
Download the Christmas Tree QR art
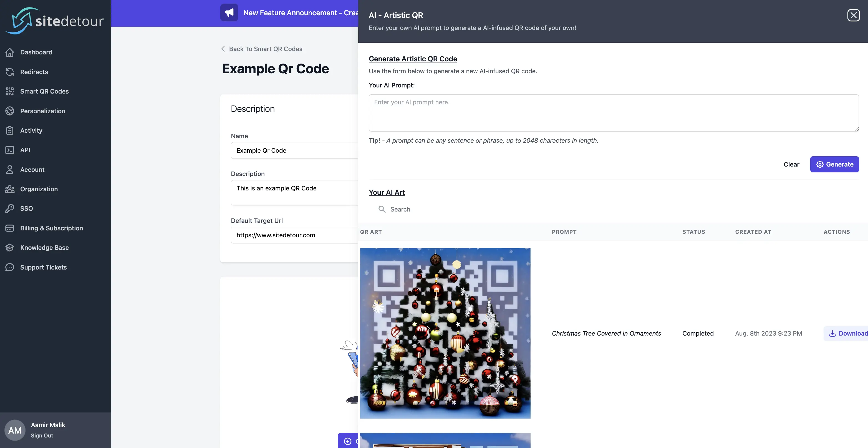[847, 333]
